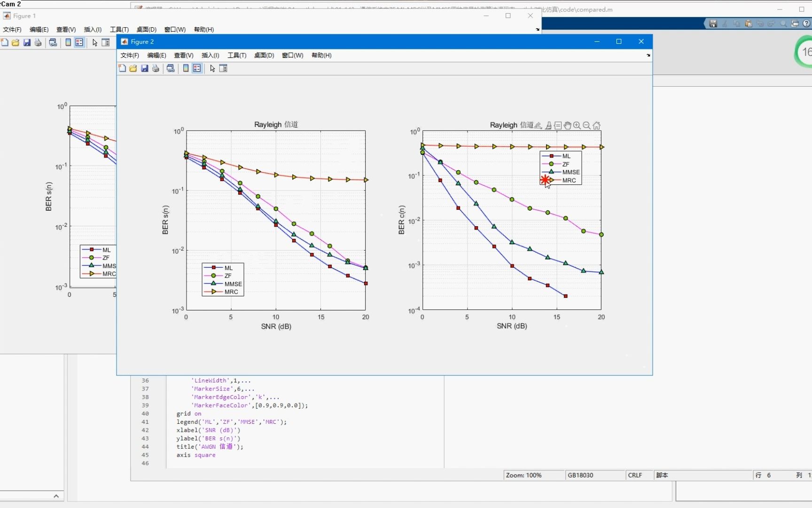Open 帮助(H) menu in Figure 2
Image resolution: width=812 pixels, height=508 pixels.
(x=321, y=56)
